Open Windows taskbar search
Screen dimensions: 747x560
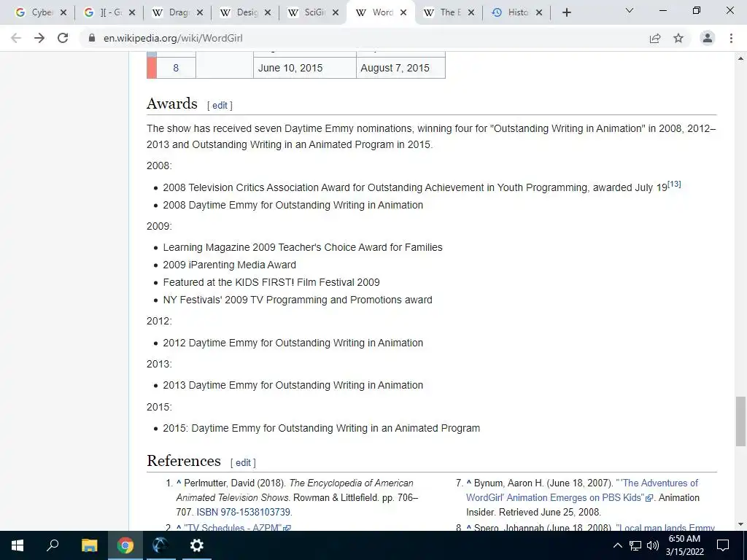53,545
